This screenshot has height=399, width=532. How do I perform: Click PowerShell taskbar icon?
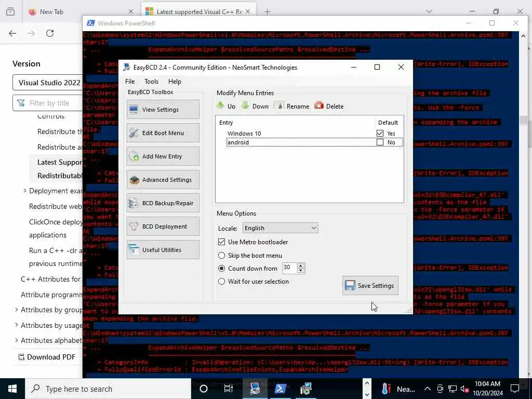tap(280, 389)
